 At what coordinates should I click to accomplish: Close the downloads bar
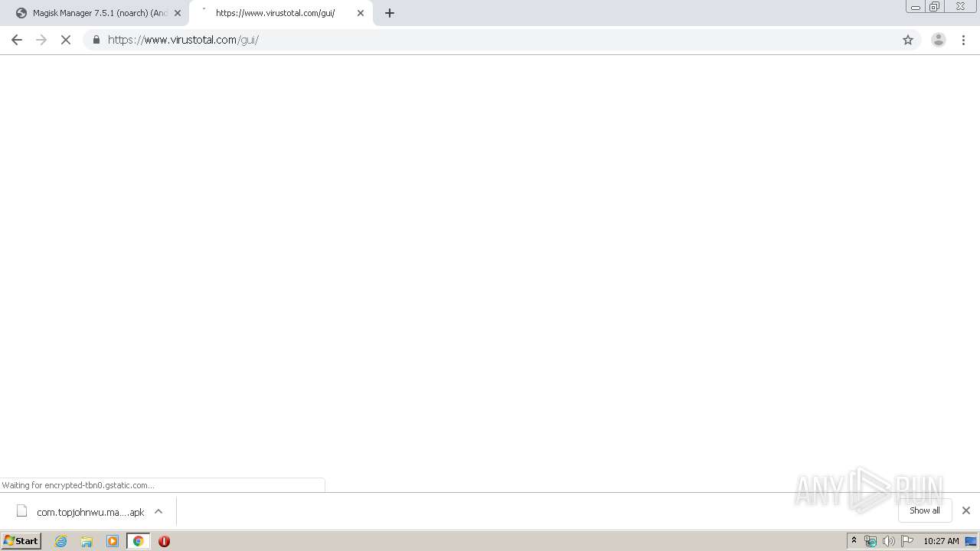[966, 510]
